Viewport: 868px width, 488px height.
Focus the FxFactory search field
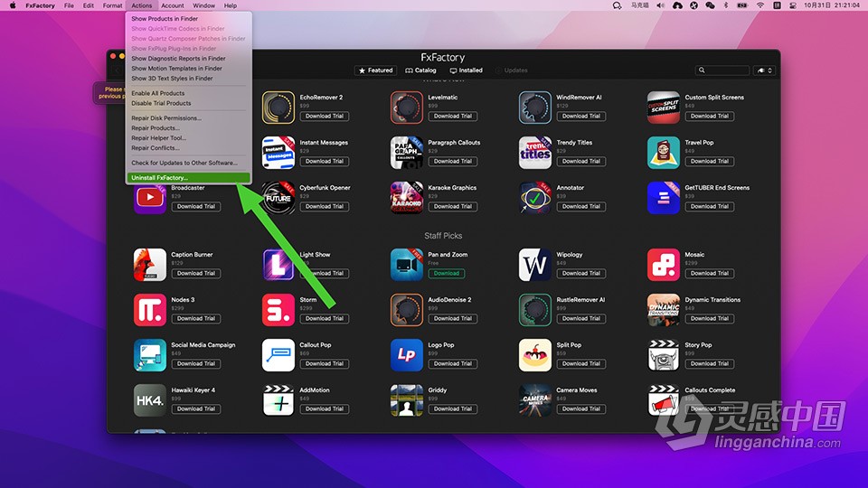pyautogui.click(x=722, y=70)
